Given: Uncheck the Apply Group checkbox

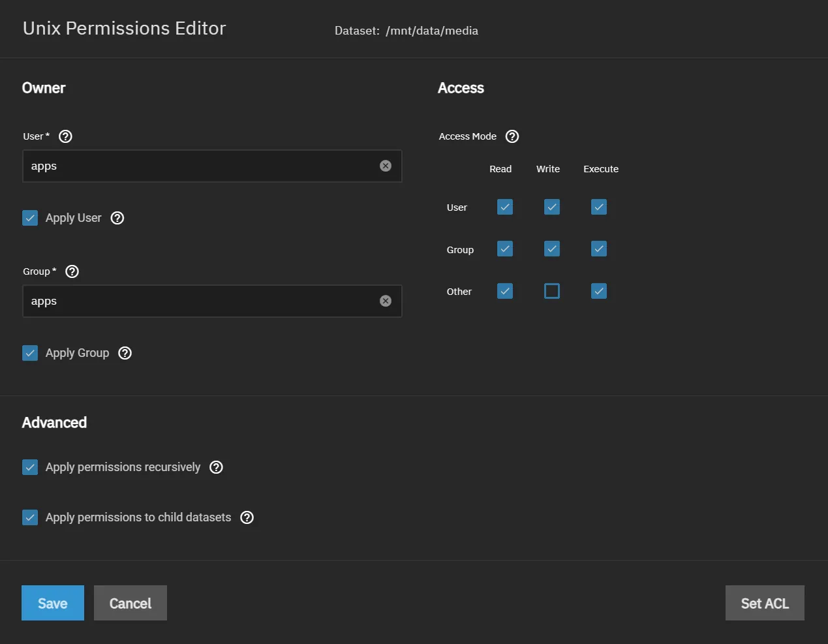Looking at the screenshot, I should [x=30, y=353].
